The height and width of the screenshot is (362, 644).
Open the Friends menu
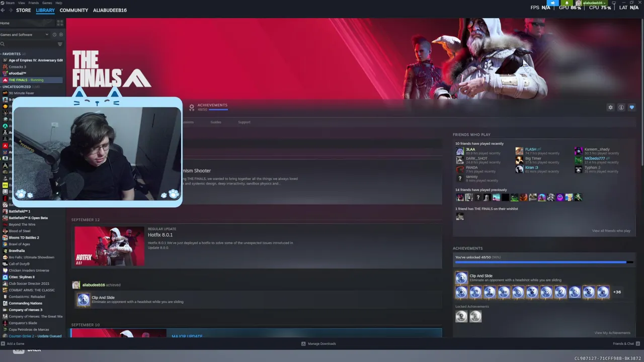[34, 3]
